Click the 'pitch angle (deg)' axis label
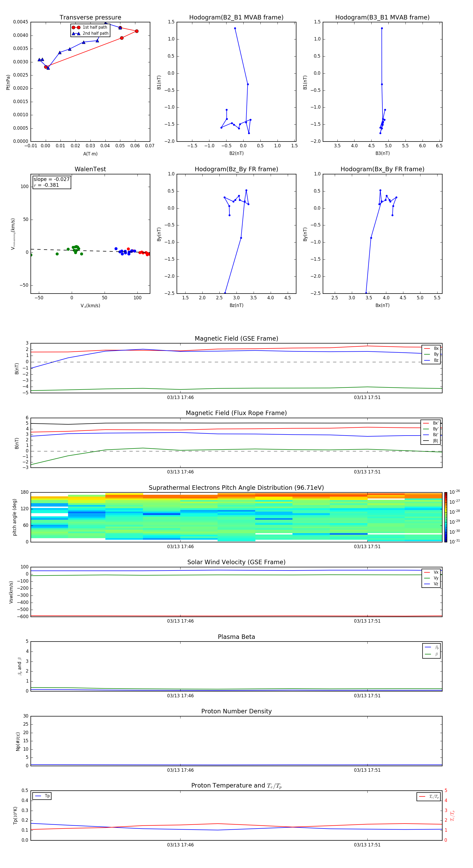This screenshot has height=868, width=473. pyautogui.click(x=14, y=517)
